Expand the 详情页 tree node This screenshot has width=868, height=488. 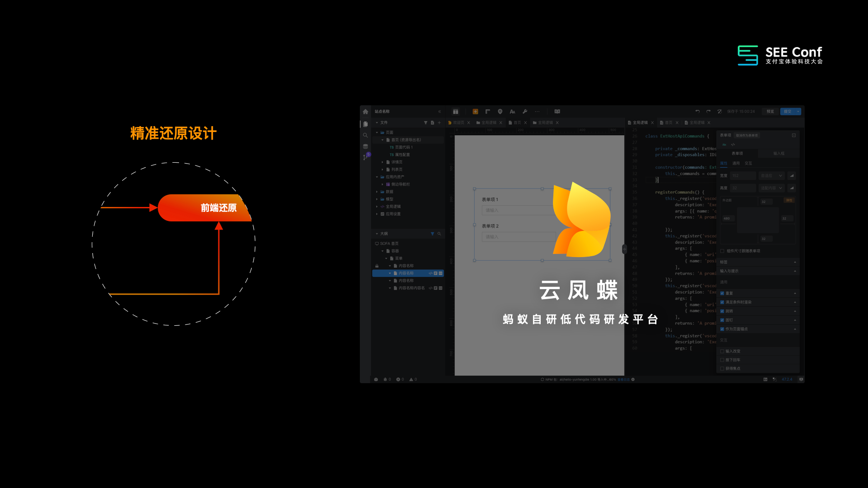(382, 162)
